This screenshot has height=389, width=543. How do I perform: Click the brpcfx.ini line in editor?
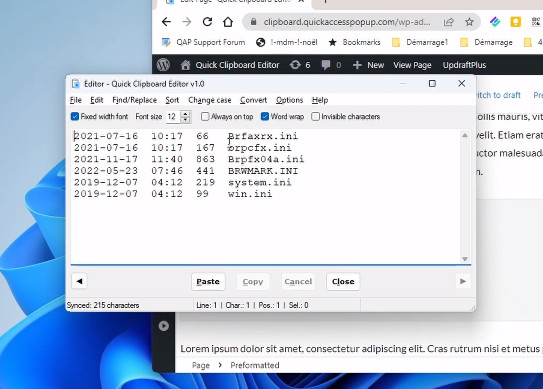[183, 148]
